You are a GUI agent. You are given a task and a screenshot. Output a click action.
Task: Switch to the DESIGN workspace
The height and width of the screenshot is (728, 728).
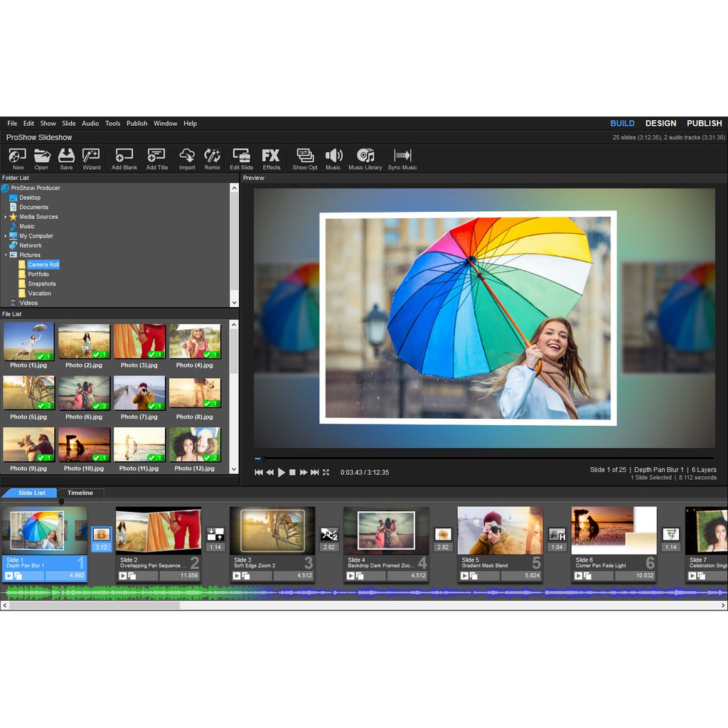pos(660,124)
